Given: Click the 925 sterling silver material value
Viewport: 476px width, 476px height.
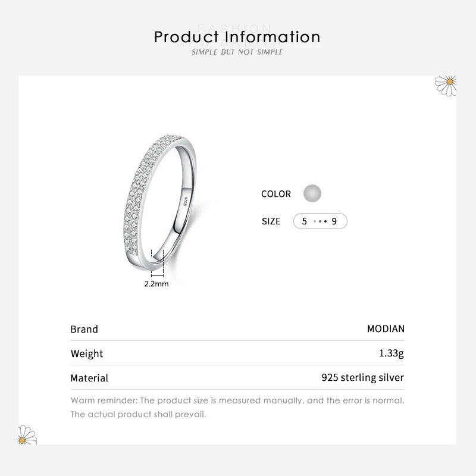Looking at the screenshot, I should [x=362, y=378].
